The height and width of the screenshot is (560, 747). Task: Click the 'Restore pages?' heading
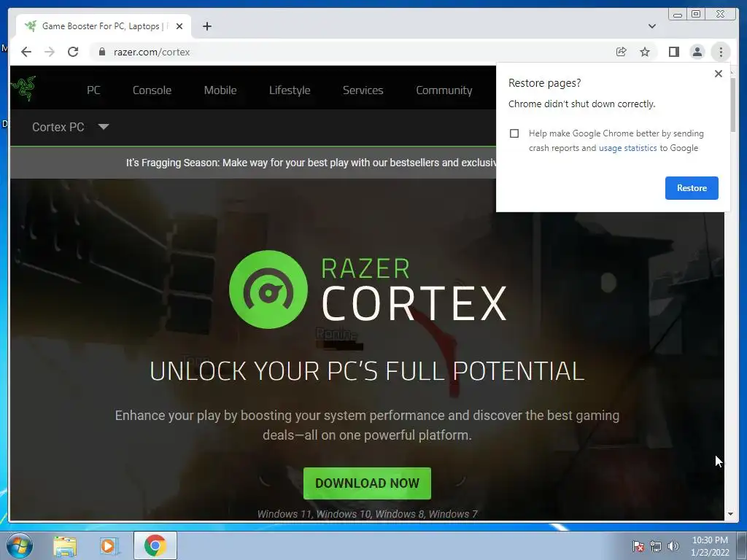544,83
